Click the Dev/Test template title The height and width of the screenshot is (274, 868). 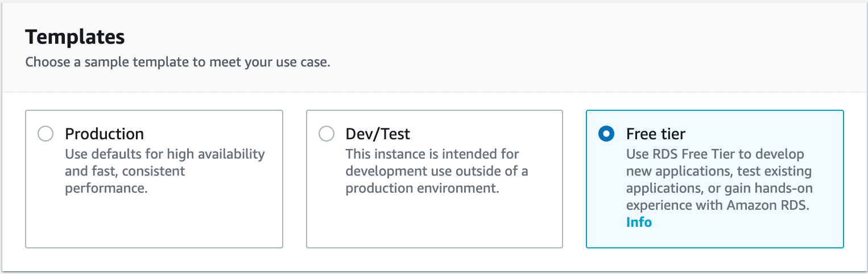[x=378, y=134]
